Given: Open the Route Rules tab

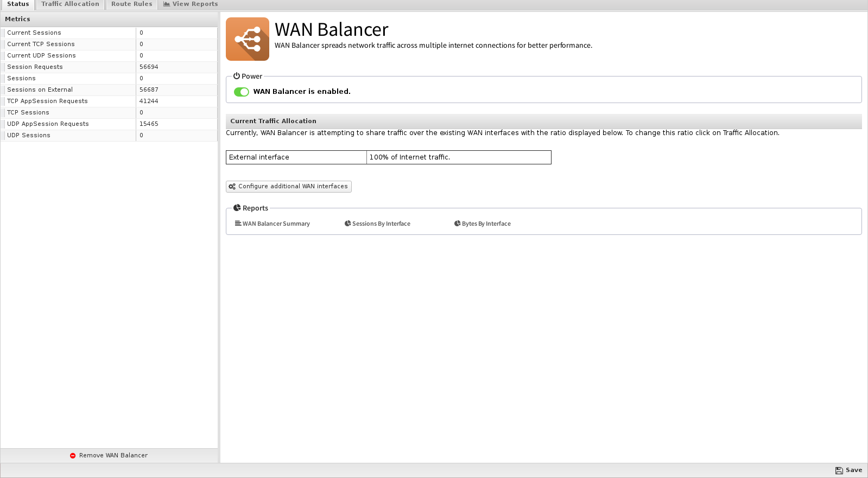Looking at the screenshot, I should pos(131,4).
